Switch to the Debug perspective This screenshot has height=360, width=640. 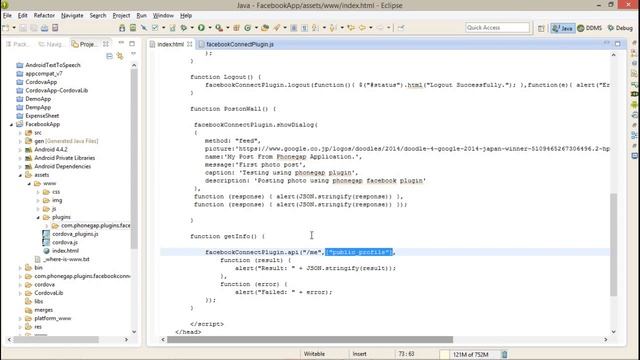tap(620, 28)
